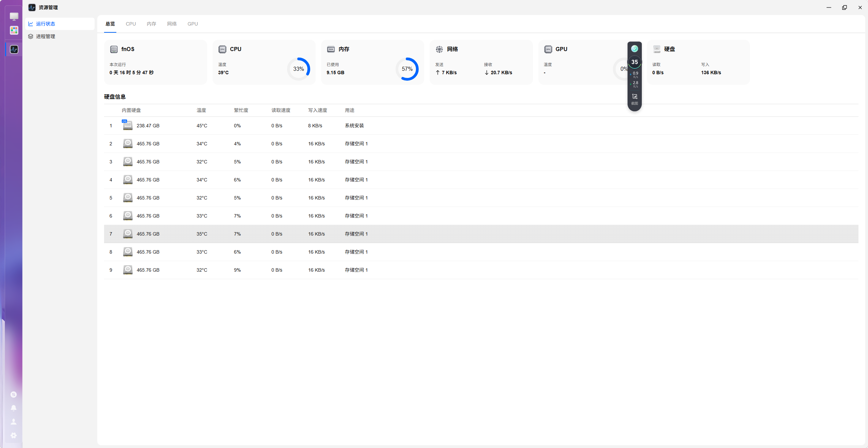868x448 pixels.
Task: Click the 温度 column header
Action: point(201,110)
